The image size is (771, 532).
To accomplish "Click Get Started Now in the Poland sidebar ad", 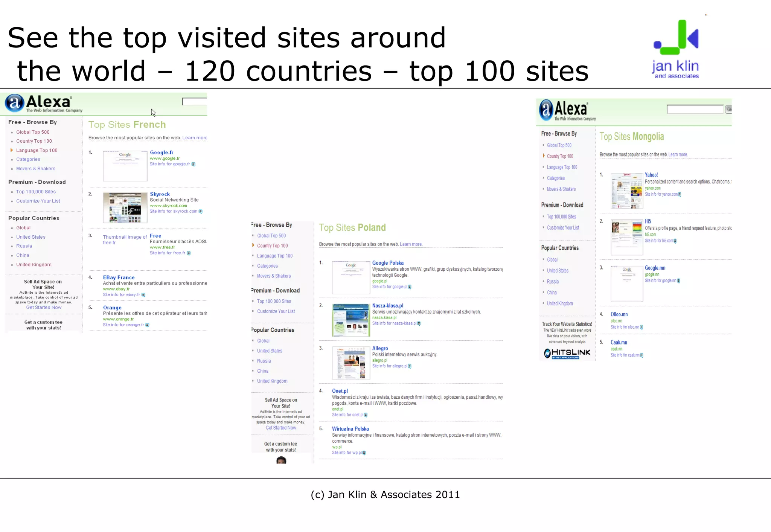I will tap(281, 428).
